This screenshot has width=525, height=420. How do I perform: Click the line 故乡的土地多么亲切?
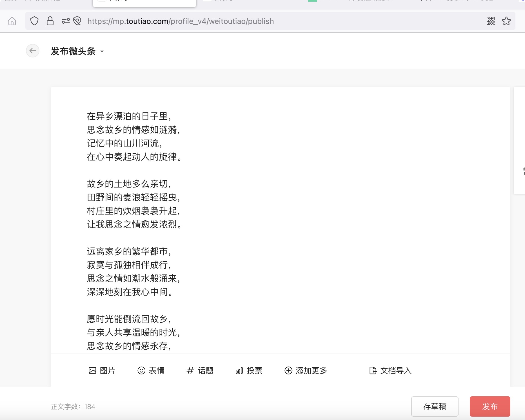click(x=129, y=184)
